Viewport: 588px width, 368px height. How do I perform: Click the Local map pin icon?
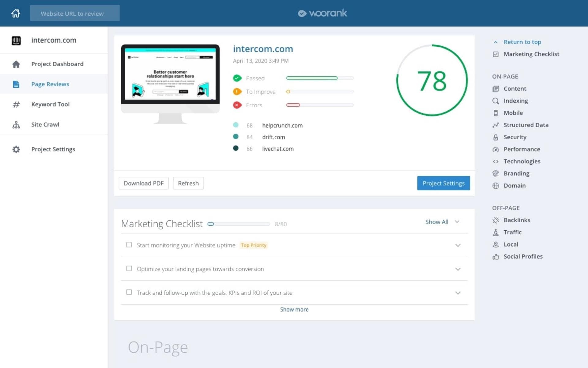pyautogui.click(x=496, y=244)
